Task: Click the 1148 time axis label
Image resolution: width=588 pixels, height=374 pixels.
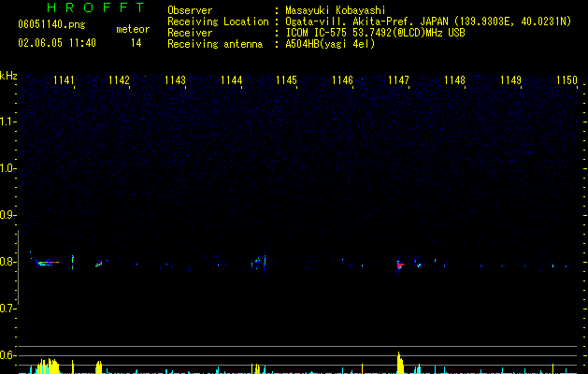Action: pyautogui.click(x=454, y=80)
